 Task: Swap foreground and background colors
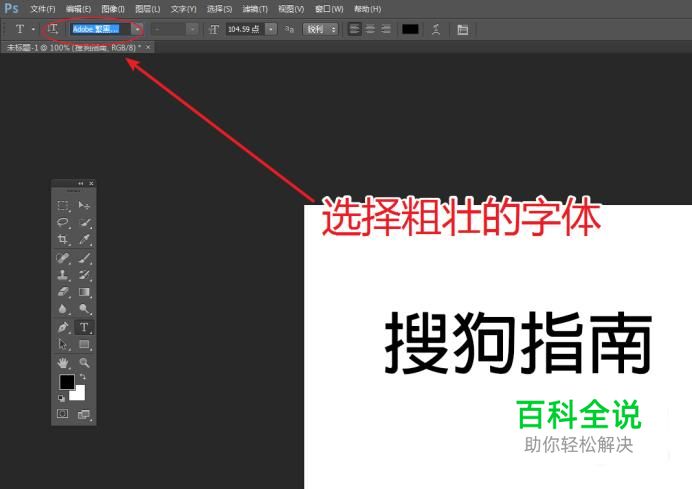[x=83, y=376]
